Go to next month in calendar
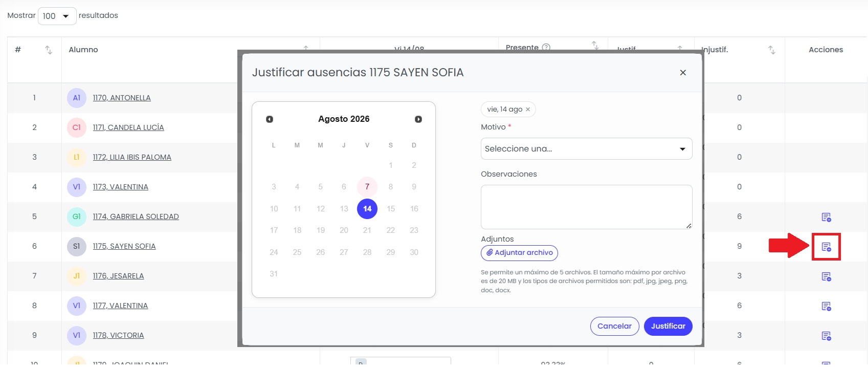This screenshot has height=367, width=868. (x=418, y=119)
